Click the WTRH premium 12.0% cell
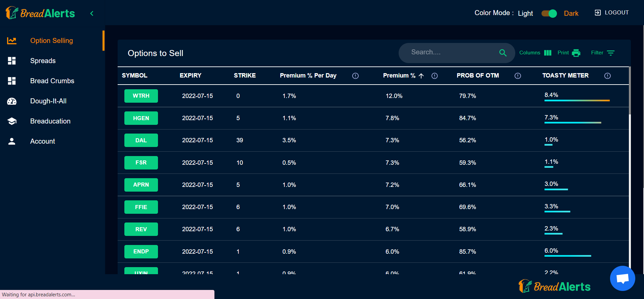 [394, 96]
